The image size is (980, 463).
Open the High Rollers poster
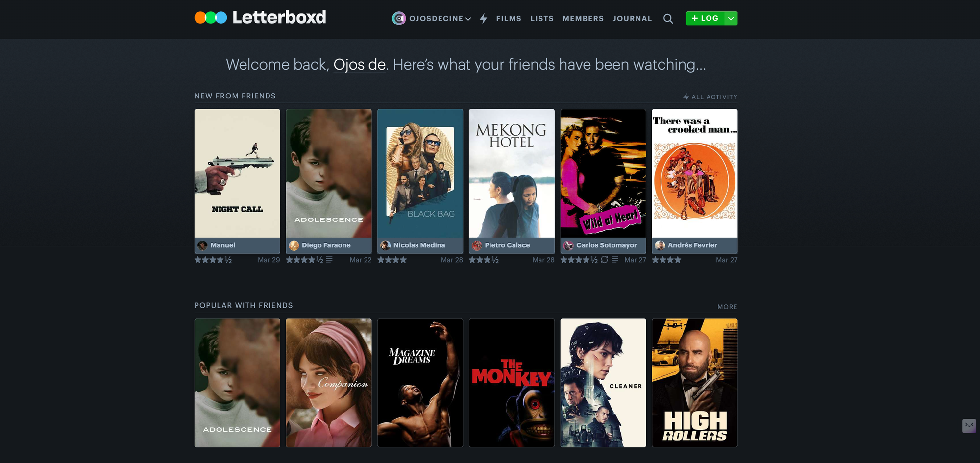pos(695,383)
